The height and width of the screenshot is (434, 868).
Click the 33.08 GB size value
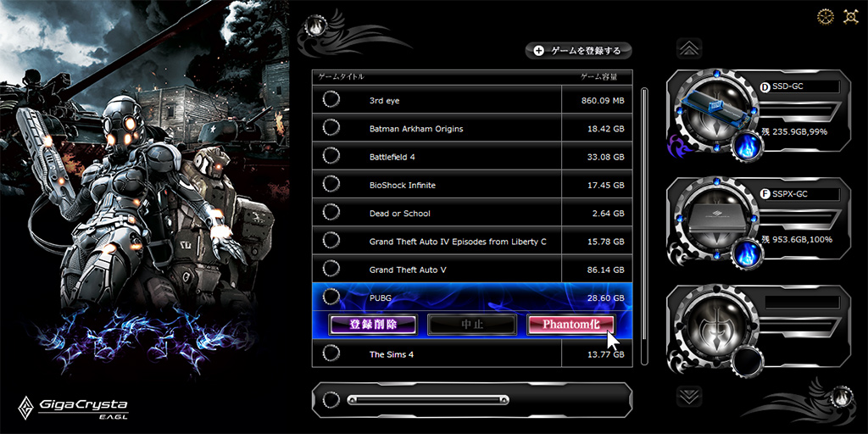605,157
